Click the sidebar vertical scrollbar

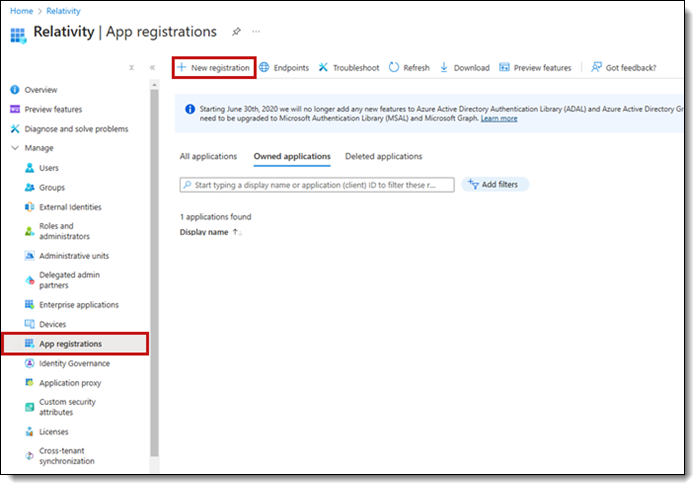[154, 272]
